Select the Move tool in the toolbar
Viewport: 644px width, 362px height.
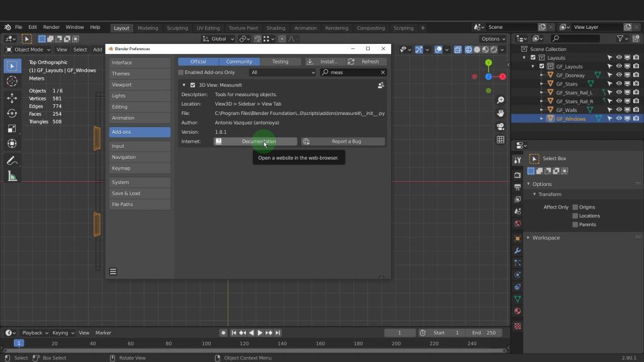12,98
